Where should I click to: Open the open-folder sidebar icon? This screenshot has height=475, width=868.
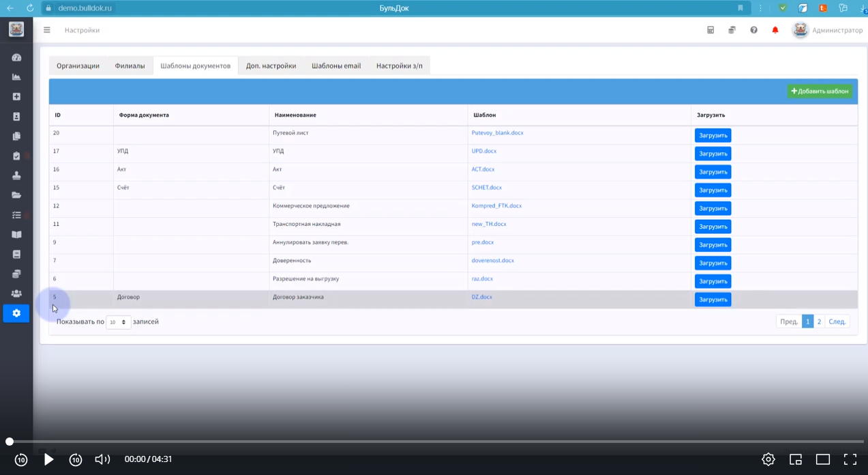16,195
